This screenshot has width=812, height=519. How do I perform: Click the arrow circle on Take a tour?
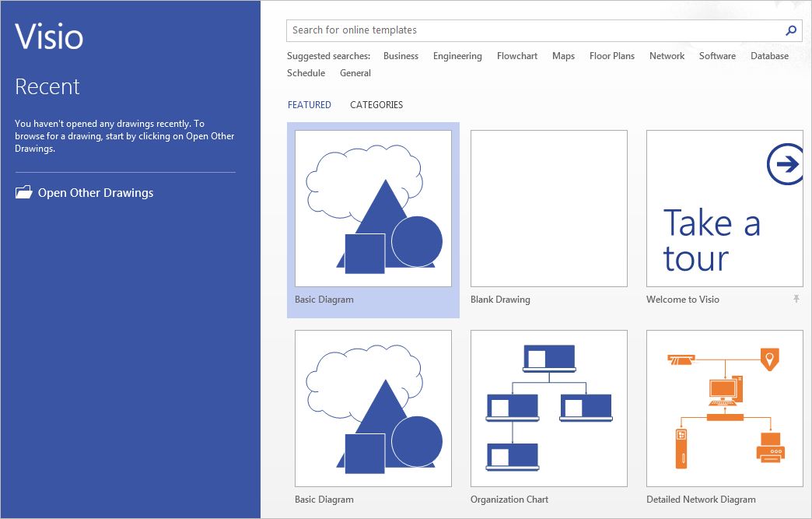(x=786, y=164)
